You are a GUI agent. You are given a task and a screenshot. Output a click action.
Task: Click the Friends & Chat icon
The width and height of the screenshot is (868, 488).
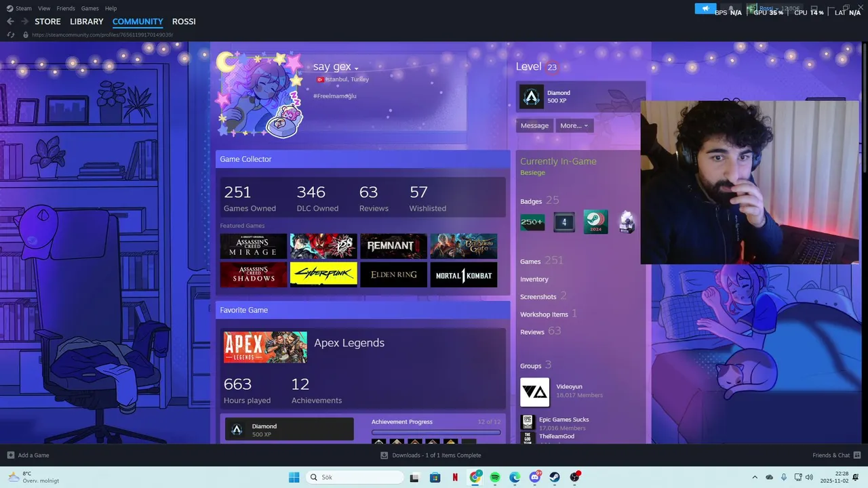point(857,455)
